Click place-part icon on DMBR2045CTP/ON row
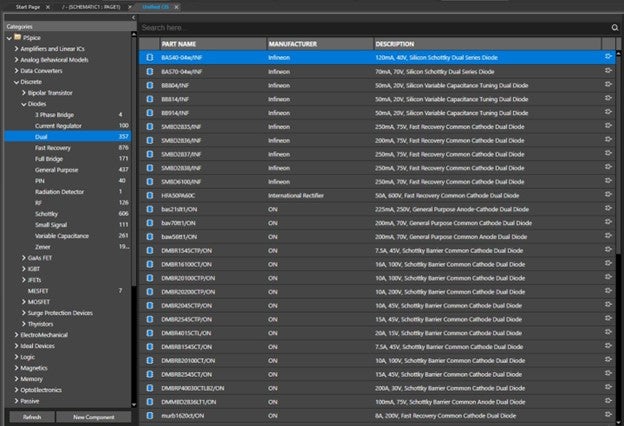 pos(608,305)
